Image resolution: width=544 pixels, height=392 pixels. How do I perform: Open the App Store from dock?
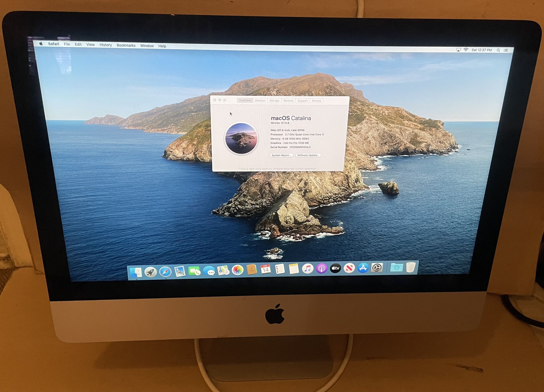363,268
